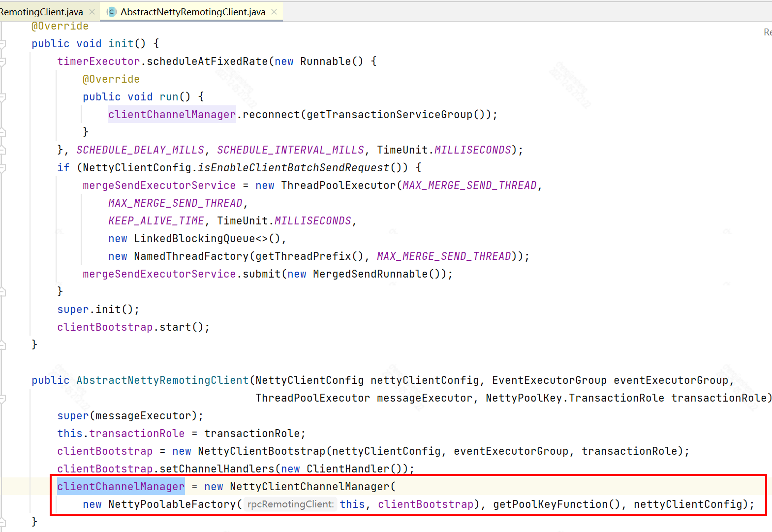This screenshot has width=772, height=532.
Task: Click the rpcRemotingClient parameter inlay hint
Action: point(290,504)
